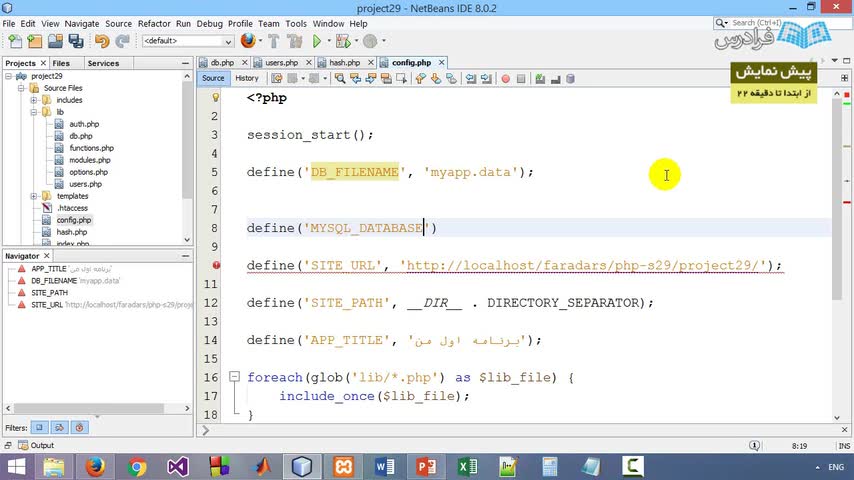This screenshot has height=480, width=854.
Task: Toggle first Navigator filter button
Action: pos(39,428)
